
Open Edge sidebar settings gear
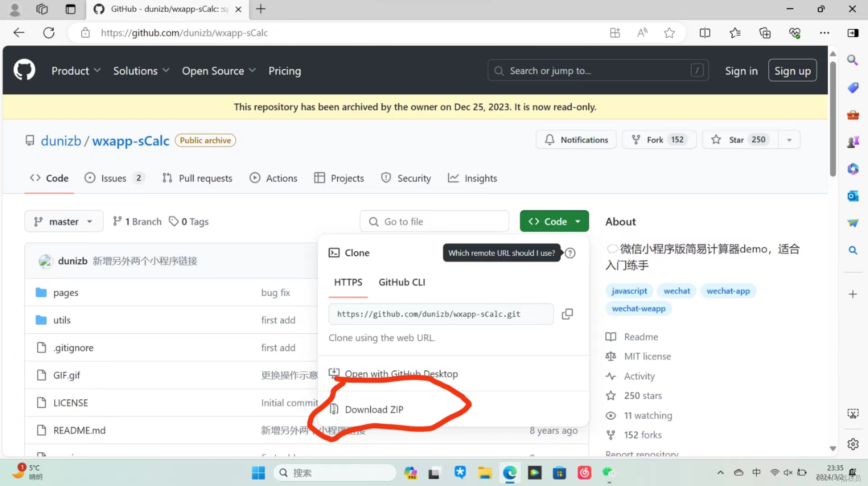(x=853, y=444)
